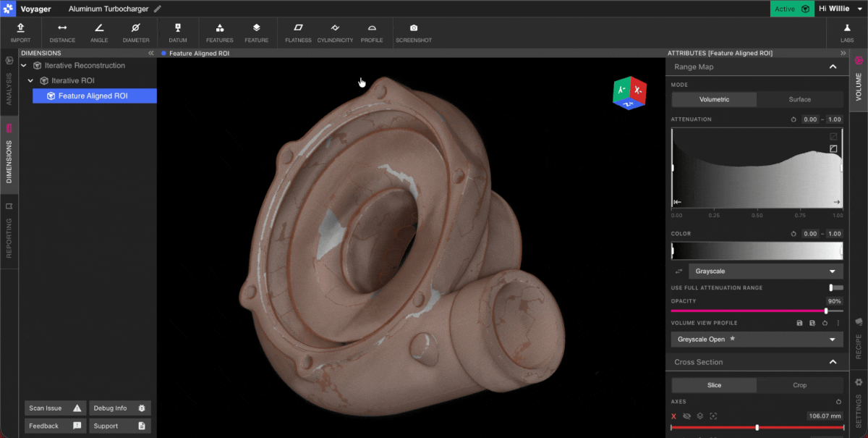Take a Screenshot of the view
The height and width of the screenshot is (438, 868).
(414, 33)
